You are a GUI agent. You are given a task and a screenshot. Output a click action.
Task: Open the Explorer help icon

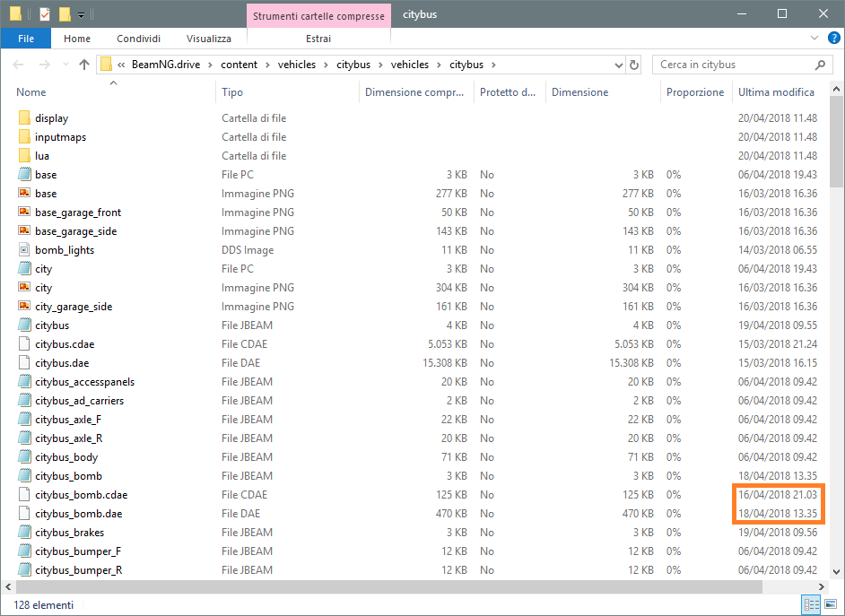(x=833, y=38)
